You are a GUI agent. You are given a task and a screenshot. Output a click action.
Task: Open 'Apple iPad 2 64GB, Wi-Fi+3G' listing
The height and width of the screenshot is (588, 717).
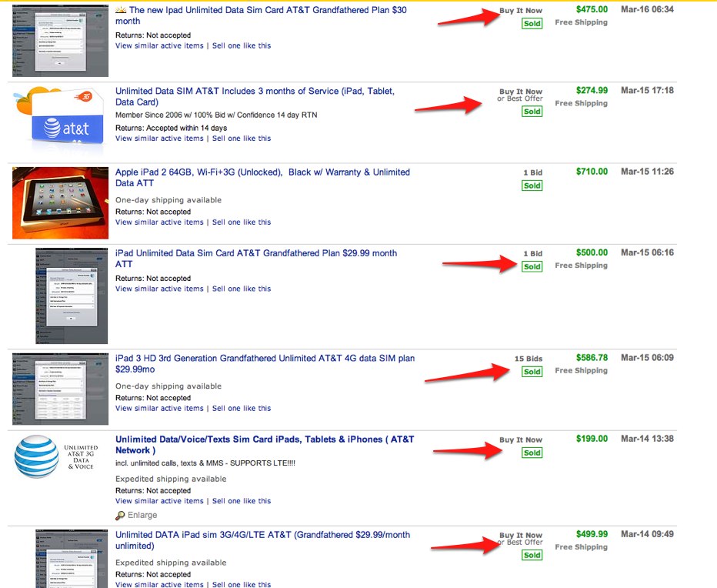[x=262, y=178]
